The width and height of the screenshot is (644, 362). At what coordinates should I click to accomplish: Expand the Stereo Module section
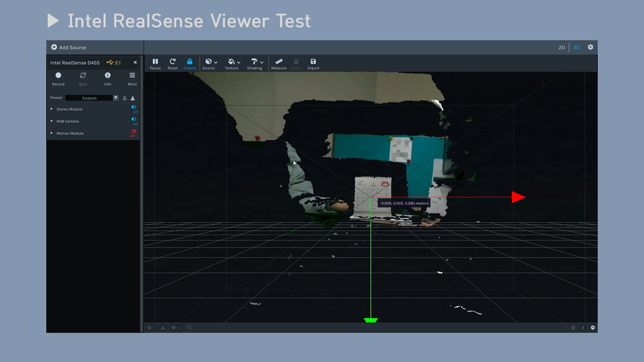click(x=51, y=109)
